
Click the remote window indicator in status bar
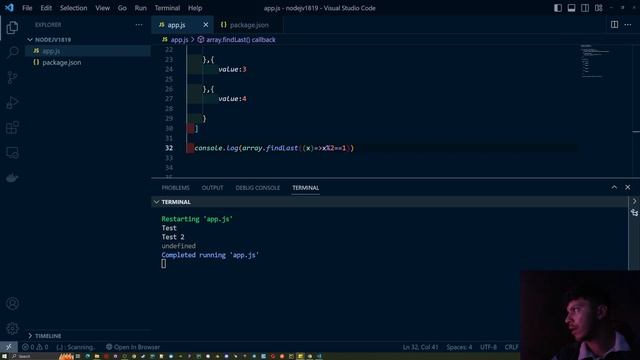click(x=9, y=347)
